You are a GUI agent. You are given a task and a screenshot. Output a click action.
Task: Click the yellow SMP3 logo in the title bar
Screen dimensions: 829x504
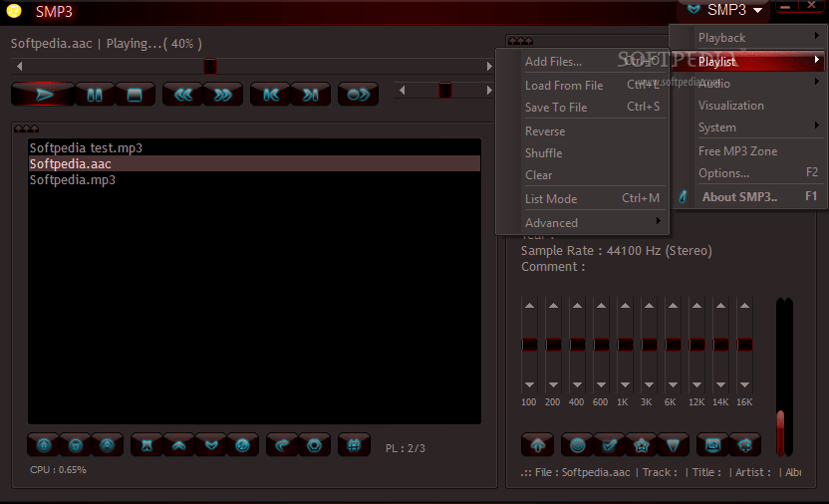pos(14,11)
